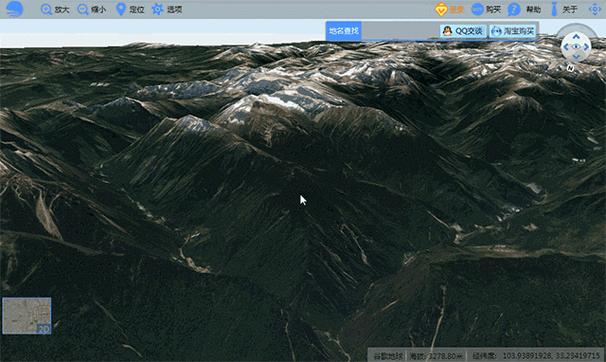Rotate view right using compass right arrow
The width and height of the screenshot is (606, 362).
586,47
